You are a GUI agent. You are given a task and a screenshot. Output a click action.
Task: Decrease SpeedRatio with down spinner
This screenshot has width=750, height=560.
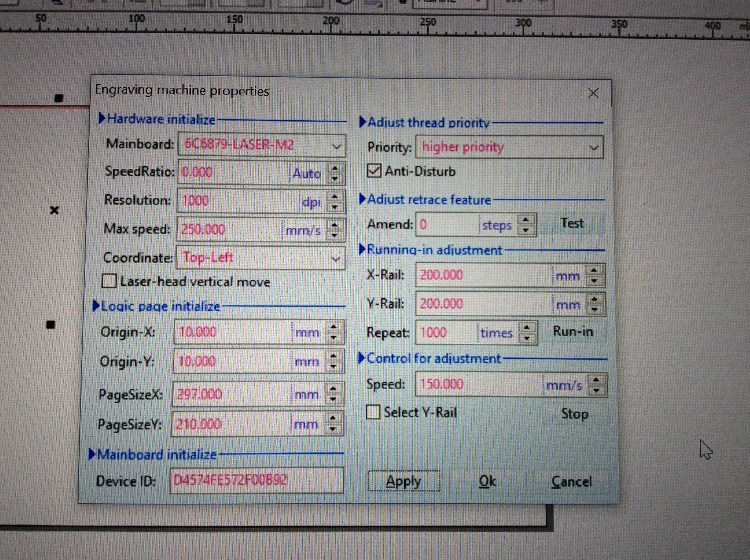[x=335, y=178]
